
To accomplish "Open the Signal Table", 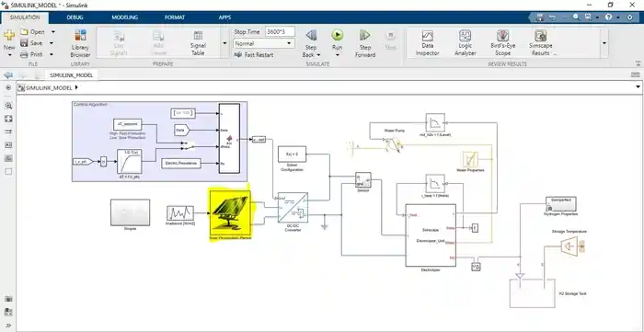I will tap(198, 43).
